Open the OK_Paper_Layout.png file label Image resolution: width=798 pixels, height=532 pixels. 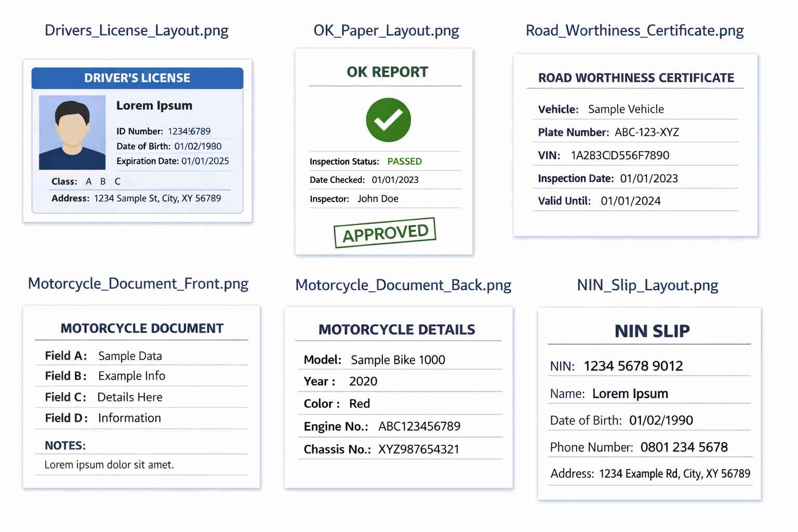pos(386,31)
